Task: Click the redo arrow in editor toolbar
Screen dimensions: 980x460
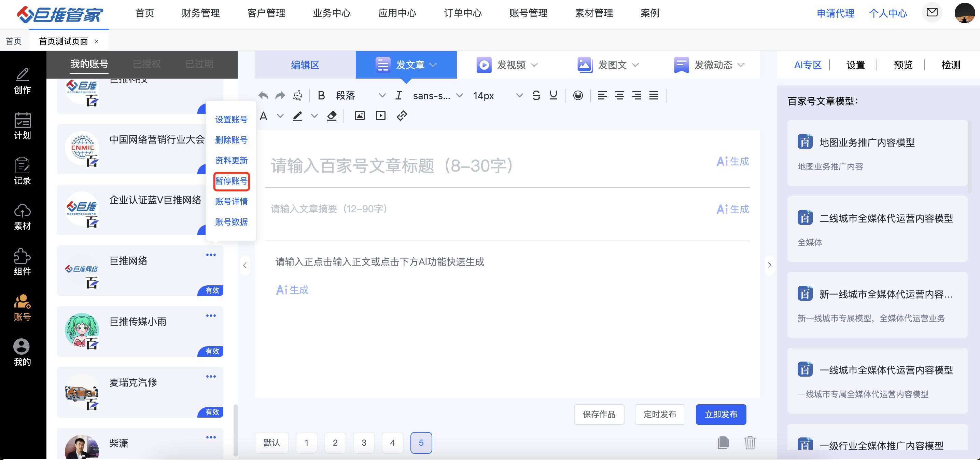Action: point(280,96)
